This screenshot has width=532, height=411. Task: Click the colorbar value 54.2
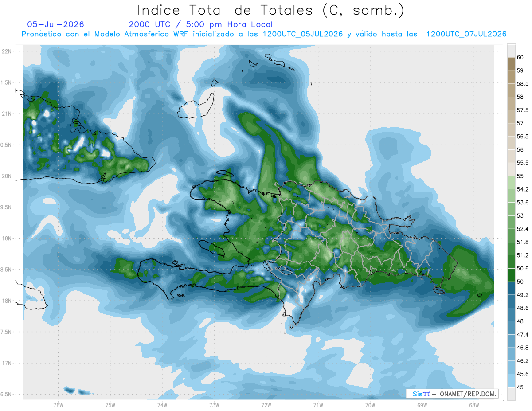click(522, 189)
